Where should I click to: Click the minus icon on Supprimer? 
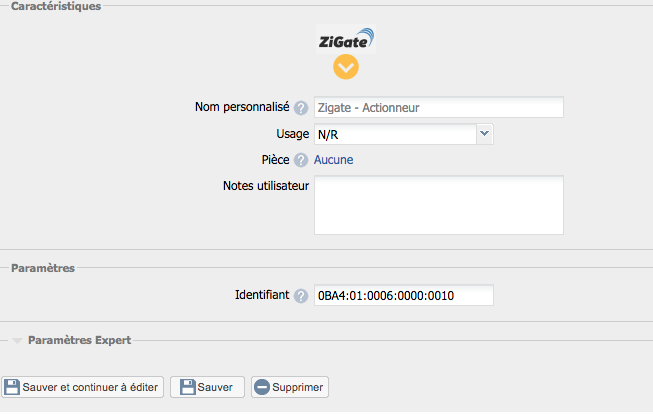click(262, 387)
